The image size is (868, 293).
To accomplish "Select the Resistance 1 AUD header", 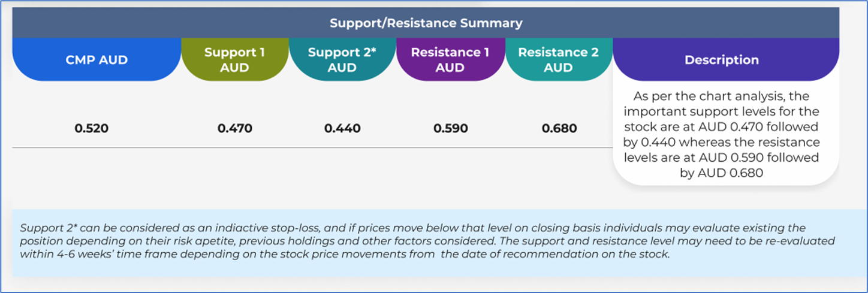I will pyautogui.click(x=450, y=60).
